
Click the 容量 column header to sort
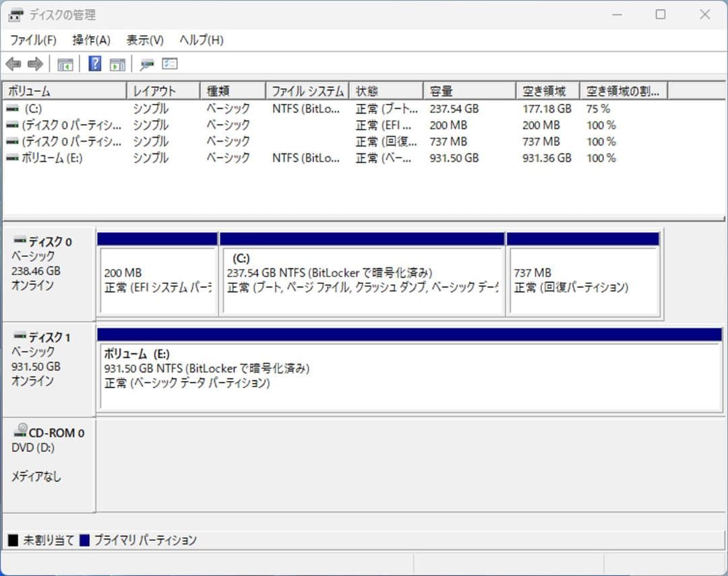[468, 90]
